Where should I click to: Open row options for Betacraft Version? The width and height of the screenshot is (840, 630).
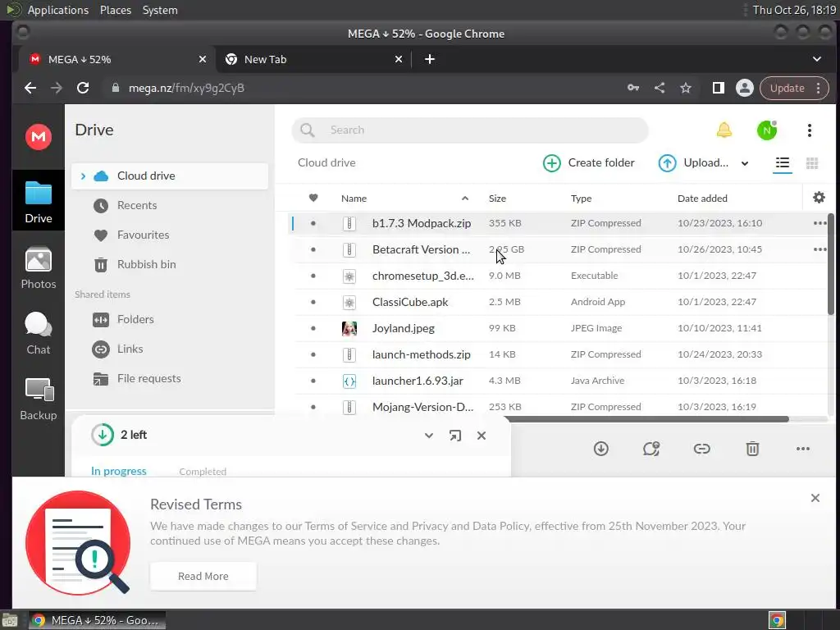coord(819,249)
